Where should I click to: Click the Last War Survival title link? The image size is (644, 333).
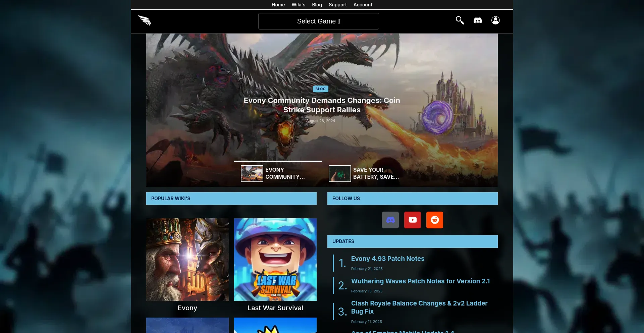(275, 308)
